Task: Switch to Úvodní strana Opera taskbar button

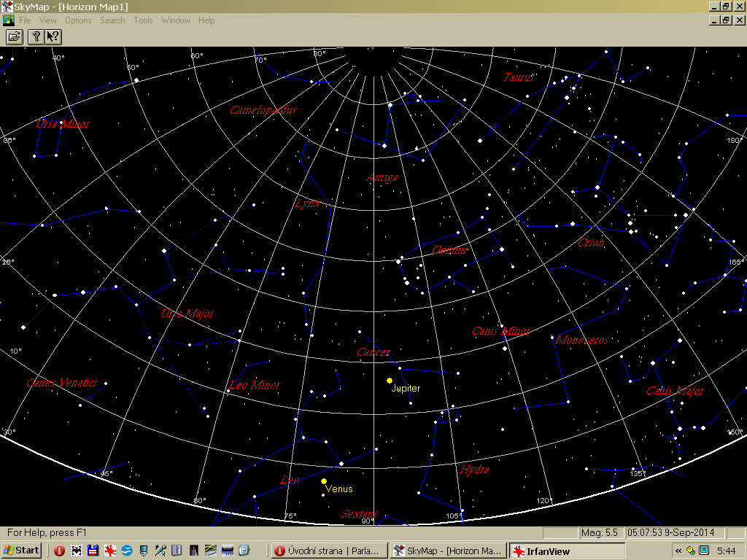Action: pos(328,551)
